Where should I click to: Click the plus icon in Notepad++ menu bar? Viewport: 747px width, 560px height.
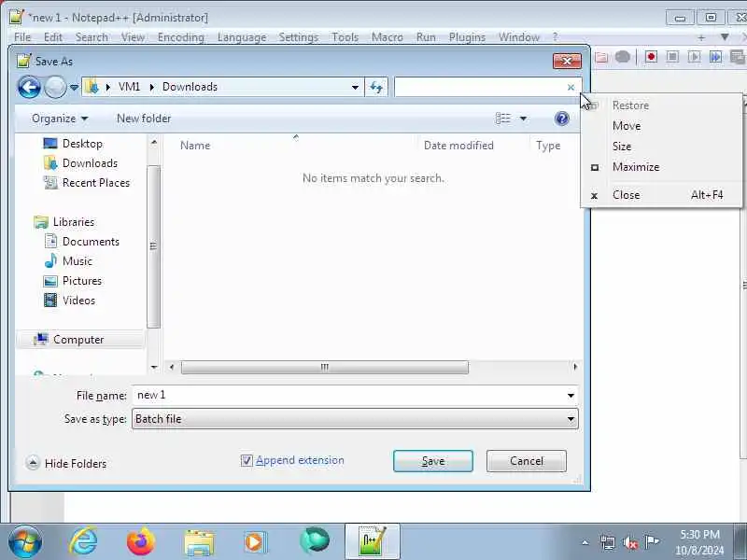(701, 37)
